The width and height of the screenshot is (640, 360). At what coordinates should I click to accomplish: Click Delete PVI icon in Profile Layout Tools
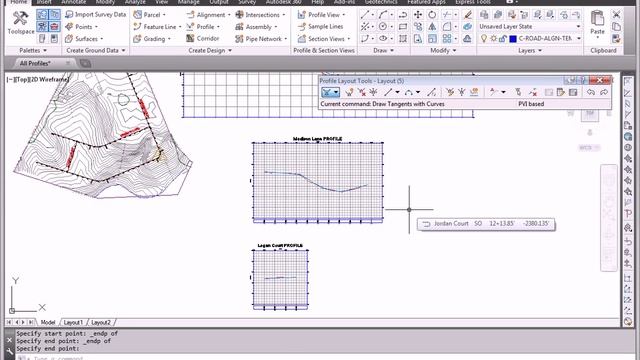pyautogui.click(x=361, y=92)
